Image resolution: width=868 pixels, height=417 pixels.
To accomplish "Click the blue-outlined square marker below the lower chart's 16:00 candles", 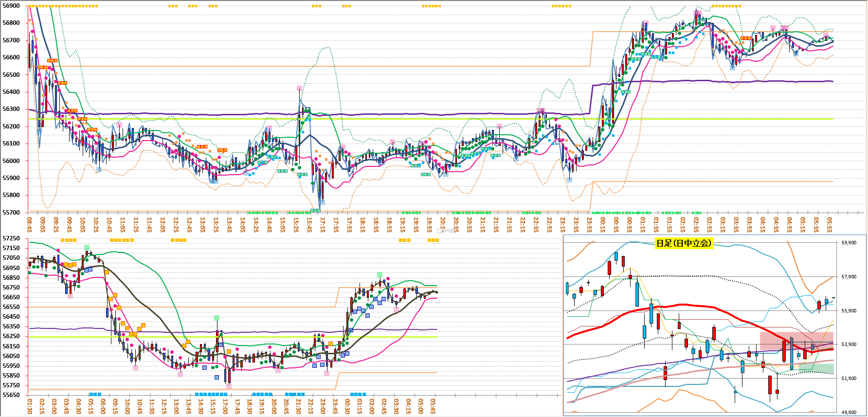I will pyautogui.click(x=217, y=377).
